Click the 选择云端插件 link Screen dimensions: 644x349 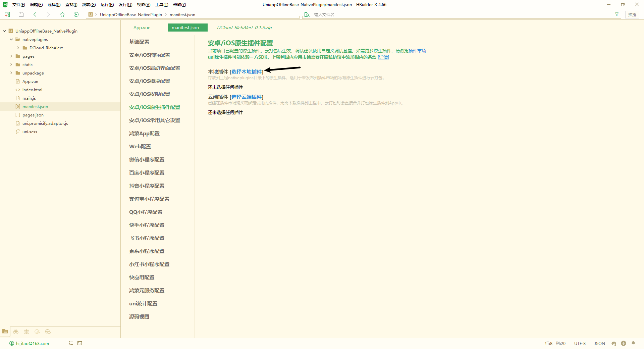coord(247,97)
